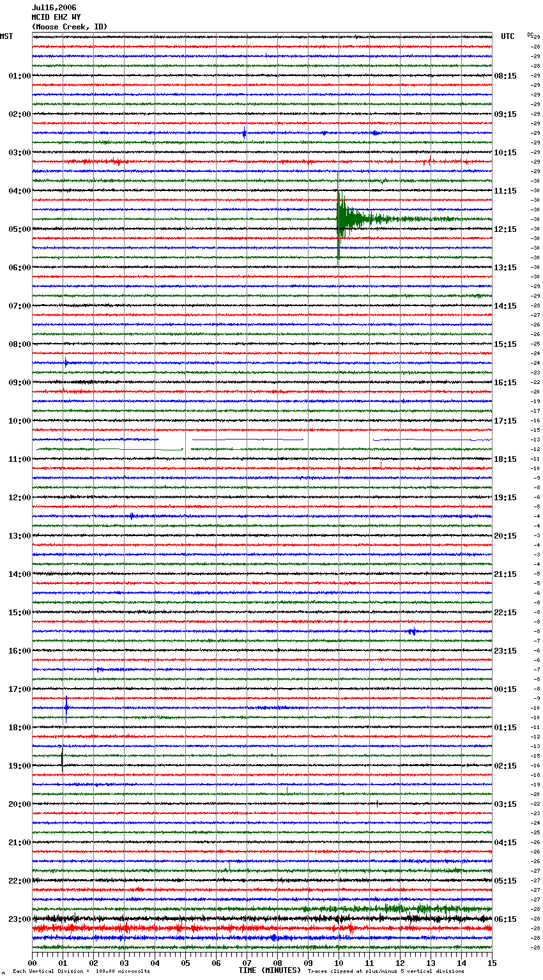Select the station code MCID EHZ WY
The width and height of the screenshot is (543, 980).
(x=56, y=17)
